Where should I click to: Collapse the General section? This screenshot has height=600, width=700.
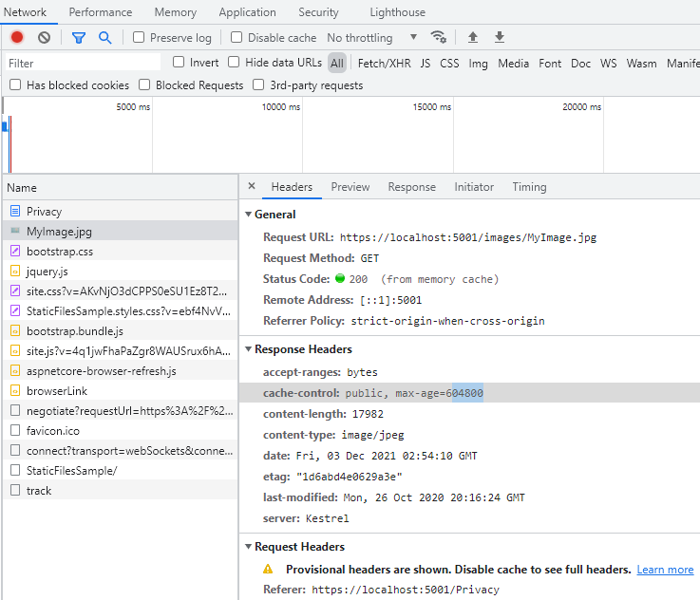pyautogui.click(x=248, y=215)
